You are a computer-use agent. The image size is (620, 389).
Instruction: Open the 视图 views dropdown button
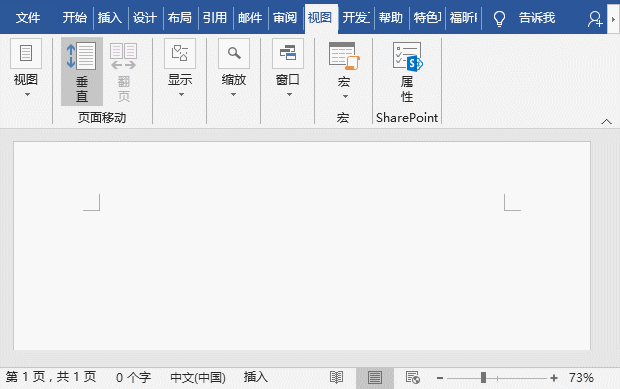pos(26,68)
